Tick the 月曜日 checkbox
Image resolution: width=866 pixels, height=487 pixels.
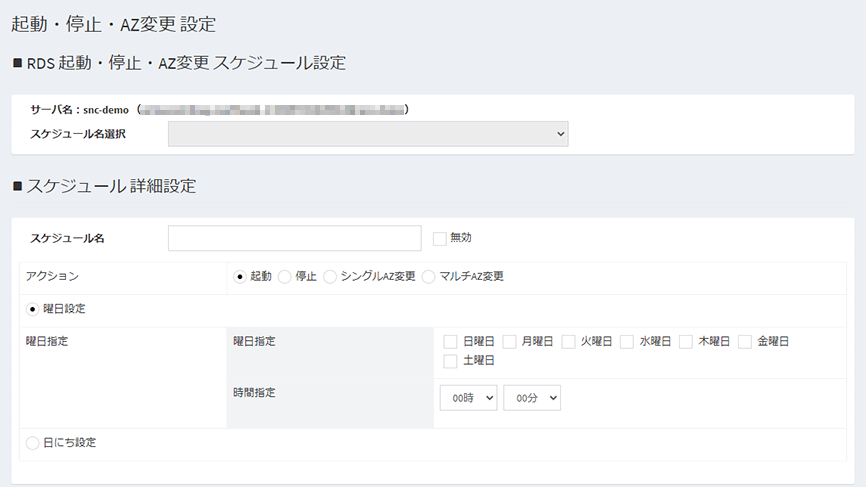click(509, 342)
